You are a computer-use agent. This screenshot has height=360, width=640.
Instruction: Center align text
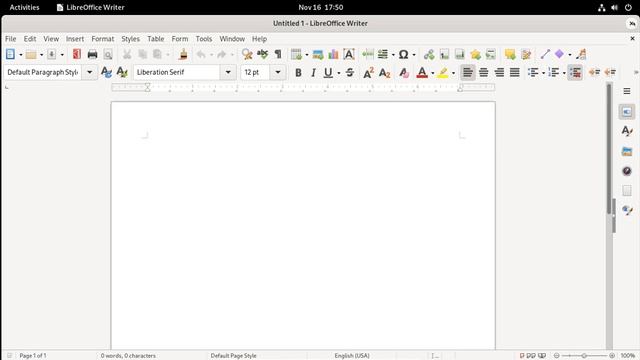[484, 73]
